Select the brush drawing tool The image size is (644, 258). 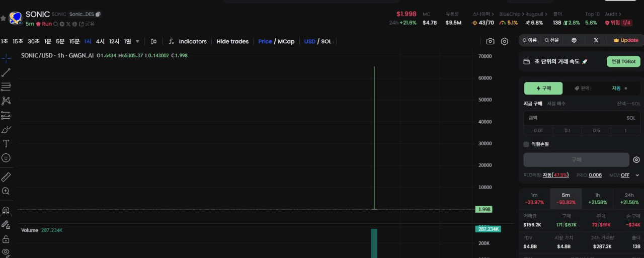pyautogui.click(x=6, y=129)
